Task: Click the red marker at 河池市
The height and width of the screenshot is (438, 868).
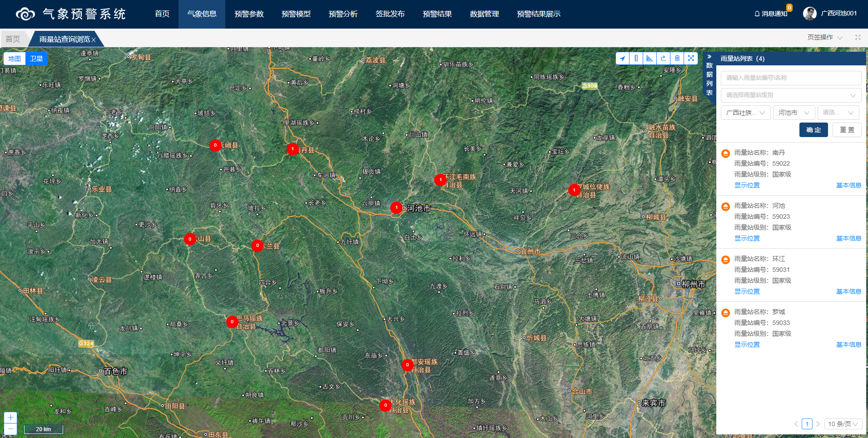Action: point(397,207)
